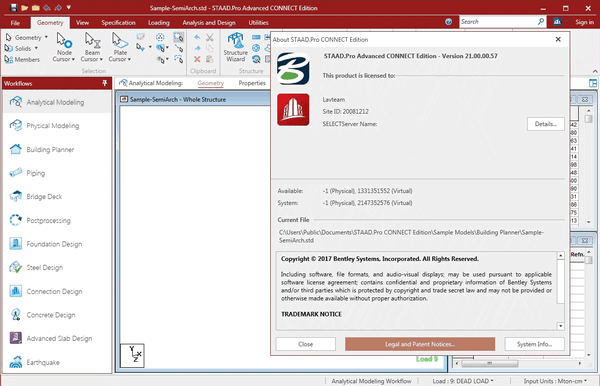Click Sign in link
Viewport: 600px width, 386px height.
click(x=584, y=22)
